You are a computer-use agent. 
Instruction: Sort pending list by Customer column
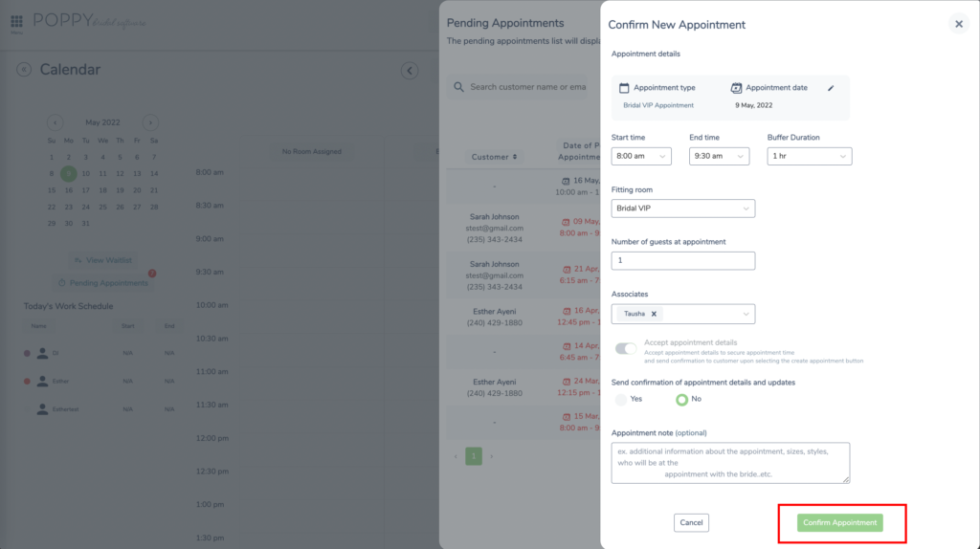point(495,157)
